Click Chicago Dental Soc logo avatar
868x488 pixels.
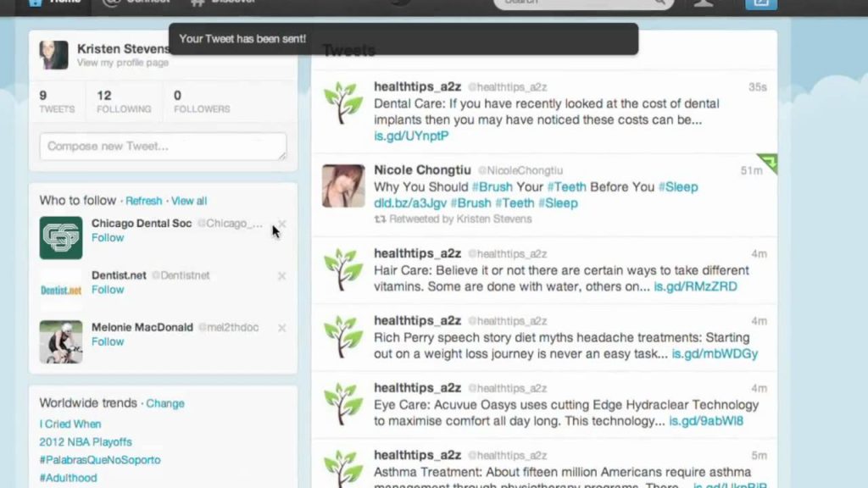click(61, 238)
